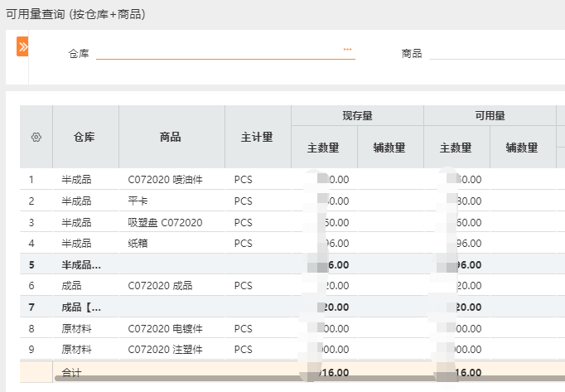Click the 吸塑盘 C072020 row

166,222
